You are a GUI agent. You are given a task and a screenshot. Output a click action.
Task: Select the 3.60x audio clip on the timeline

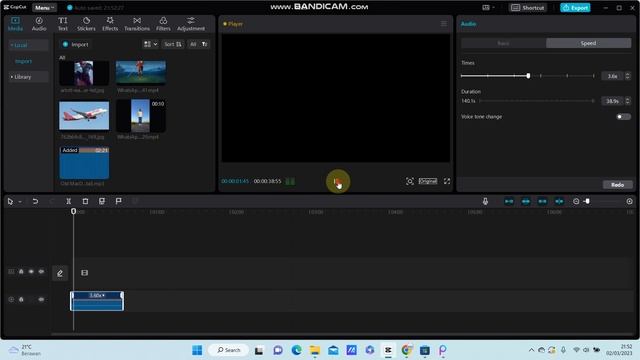97,301
